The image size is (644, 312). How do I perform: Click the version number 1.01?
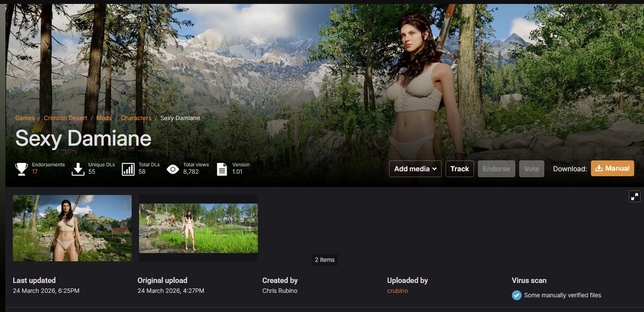coord(237,172)
